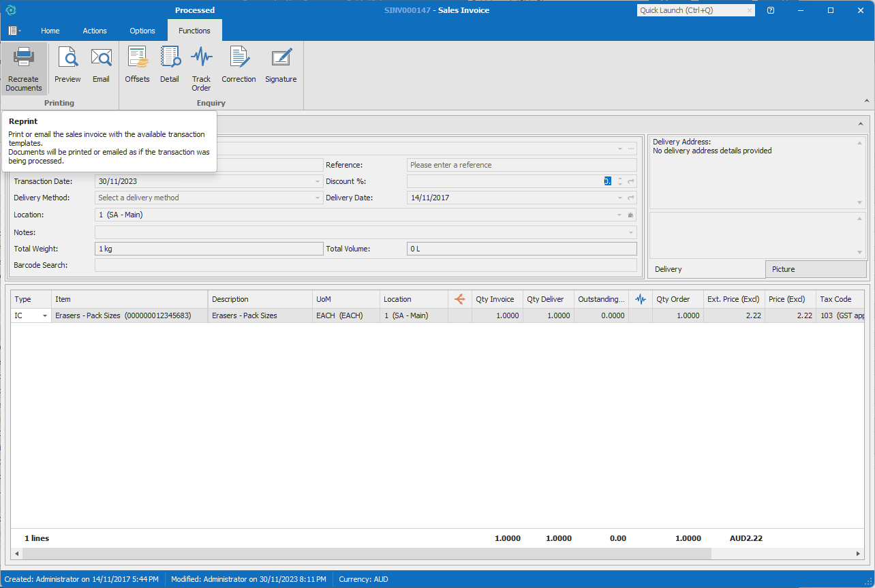Switch to the Picture tab
Viewport: 875px width, 588px height.
pyautogui.click(x=815, y=269)
